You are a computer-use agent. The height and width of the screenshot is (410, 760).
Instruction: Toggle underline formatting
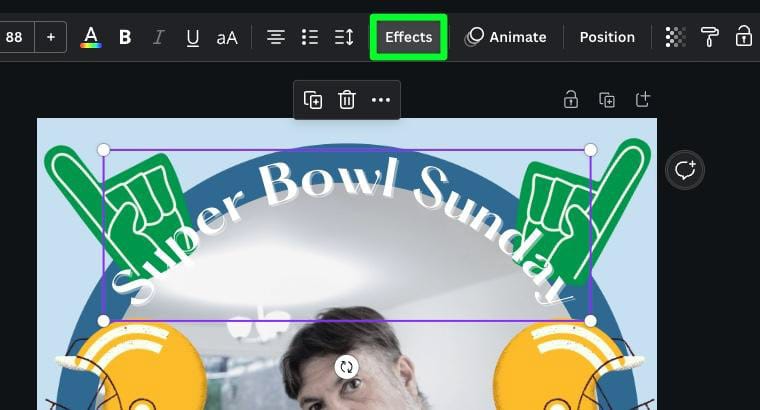[x=192, y=37]
